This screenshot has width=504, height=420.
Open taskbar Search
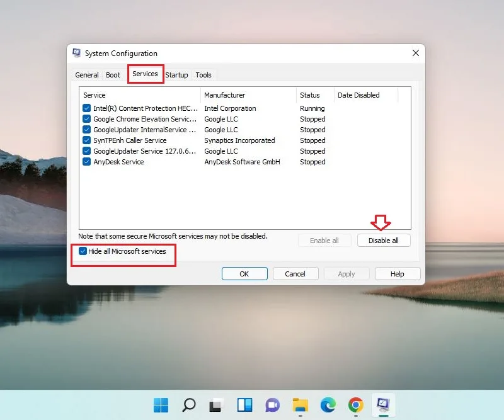point(188,405)
